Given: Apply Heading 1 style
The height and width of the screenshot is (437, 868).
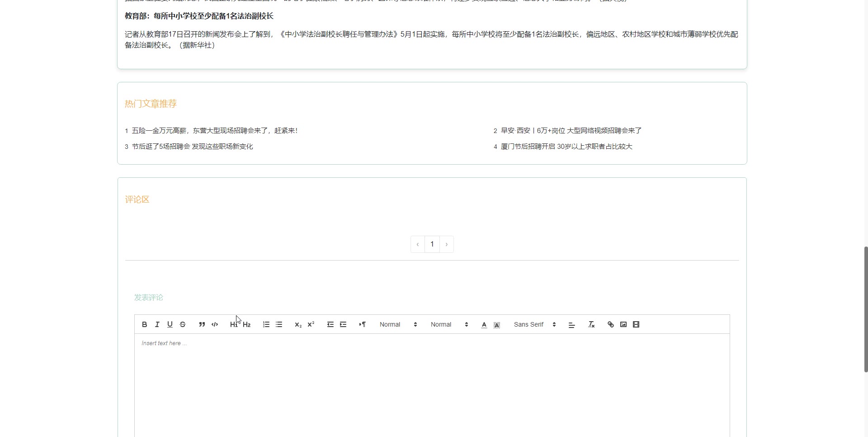Looking at the screenshot, I should pos(234,324).
